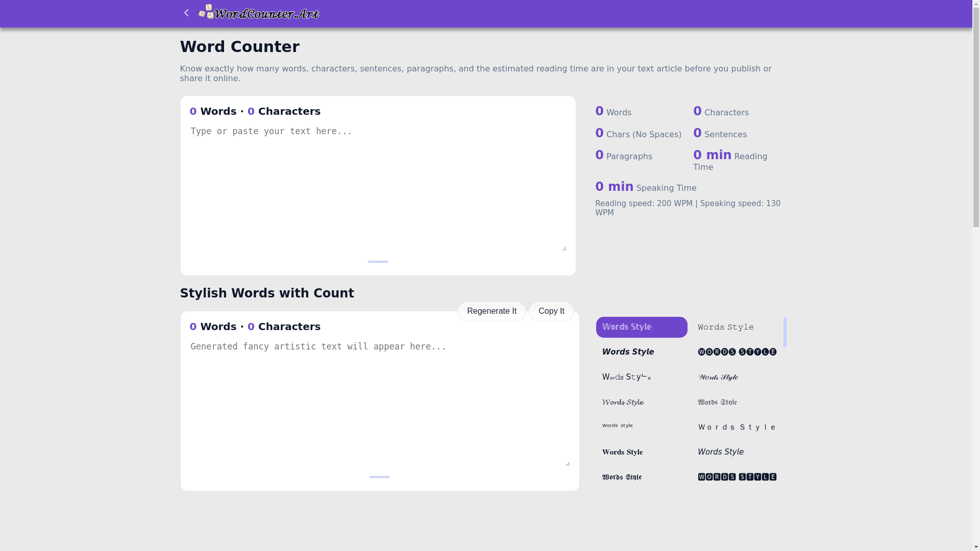Click the '0 Sentences' stat
Image resolution: width=980 pixels, height=551 pixels.
pos(720,133)
